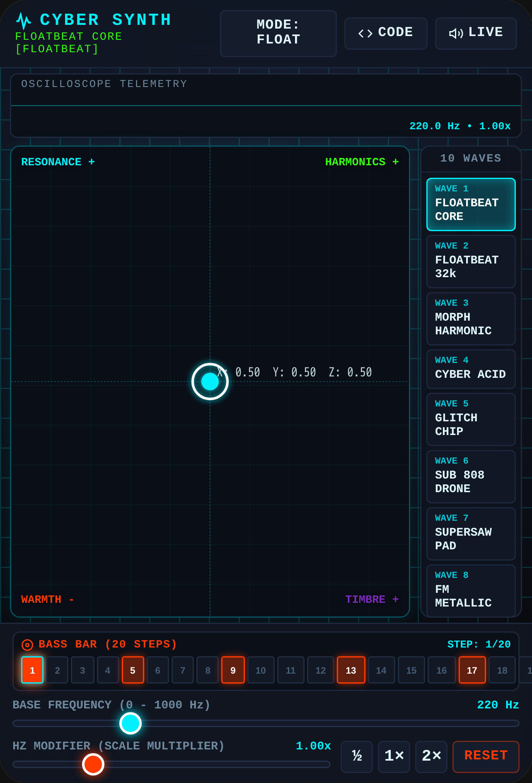Click the XY pad cyan cursor
Viewport: 532px width, 783px height.
click(x=210, y=382)
